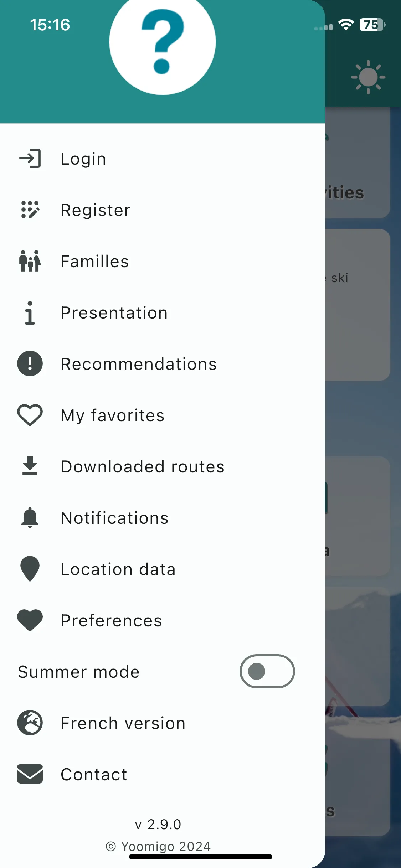Tap the Recommendations exclamation icon
Viewport: 401px width, 868px height.
30,363
